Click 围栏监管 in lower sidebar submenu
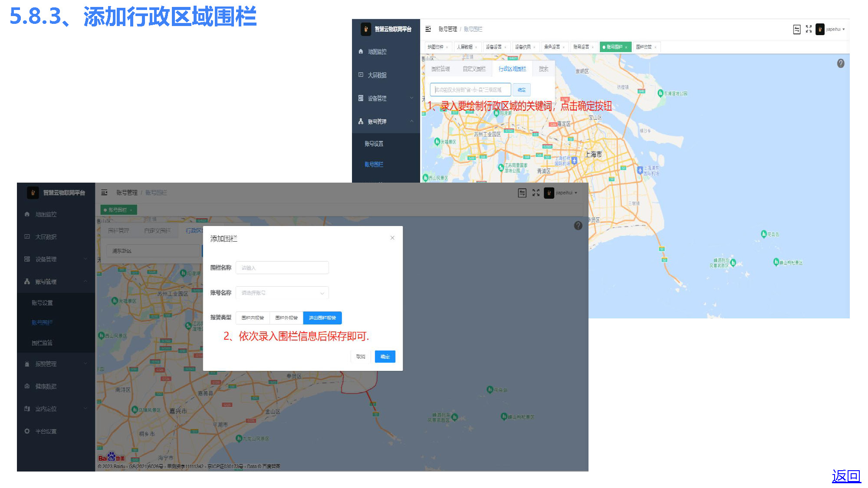Screen dimensions: 868x488 click(x=42, y=343)
